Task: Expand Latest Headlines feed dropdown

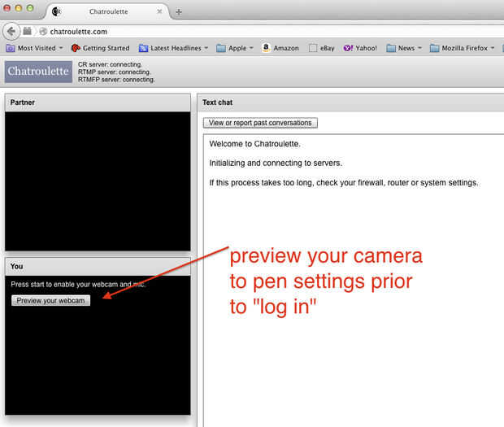Action: [173, 48]
